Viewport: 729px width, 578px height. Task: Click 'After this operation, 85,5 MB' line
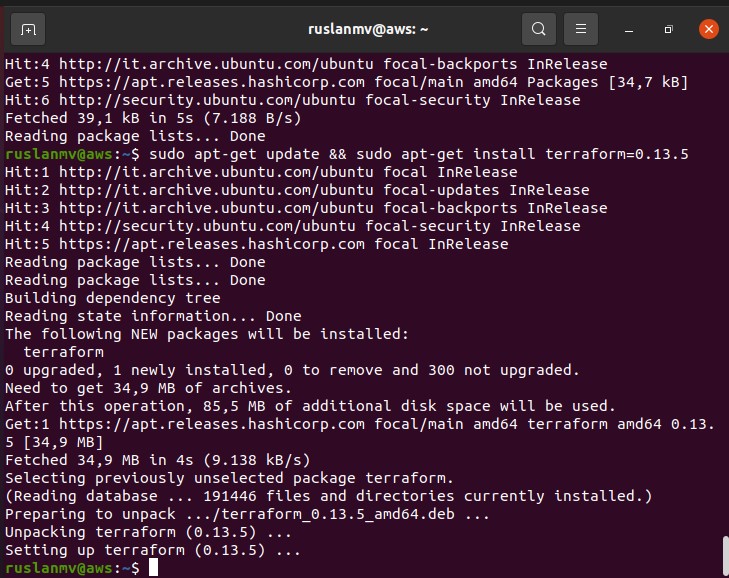(310, 406)
